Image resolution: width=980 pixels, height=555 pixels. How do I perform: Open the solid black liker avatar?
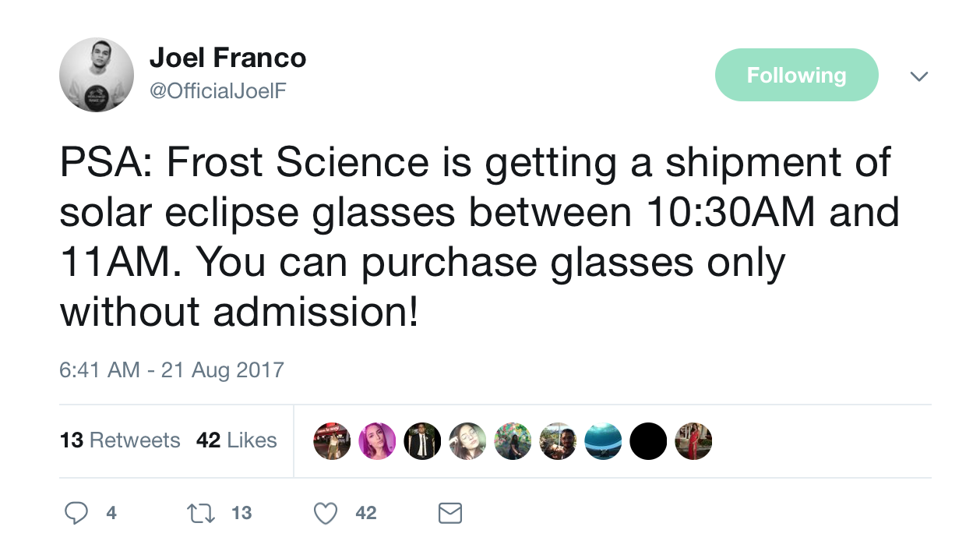tap(648, 441)
